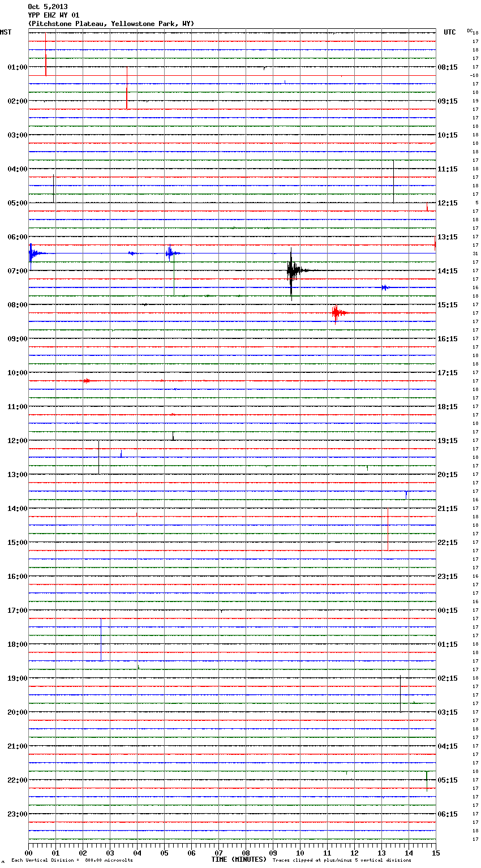Select the 07:00 MST row label
481x868 pixels.
coord(18,271)
